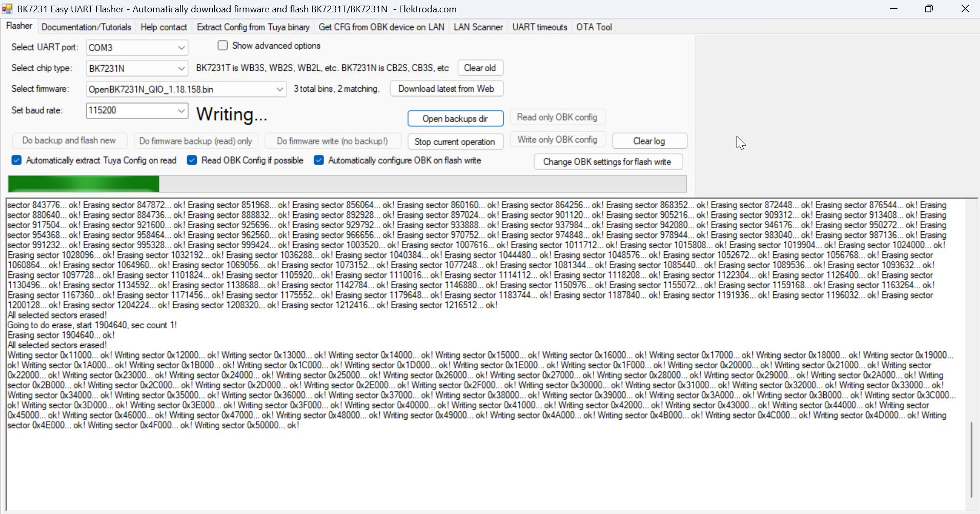Expand the UART port COM3 dropdown
This screenshot has height=514, width=980.
tap(181, 48)
